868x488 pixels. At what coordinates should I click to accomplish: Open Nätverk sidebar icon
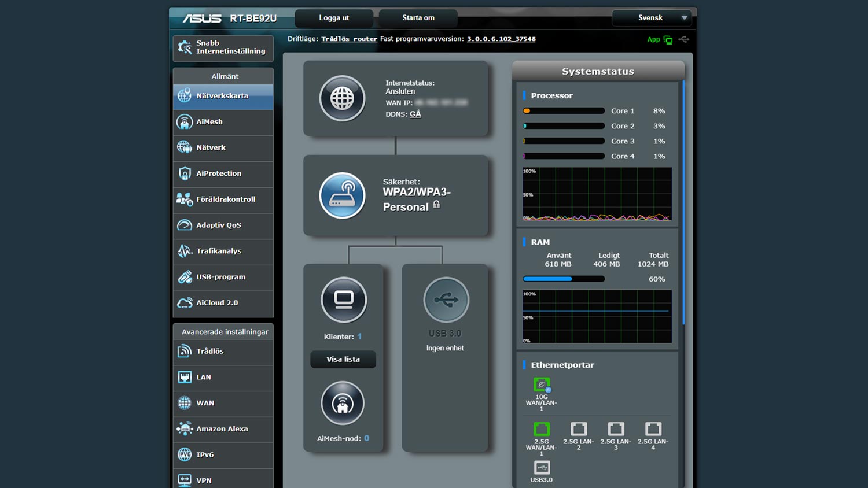(185, 147)
